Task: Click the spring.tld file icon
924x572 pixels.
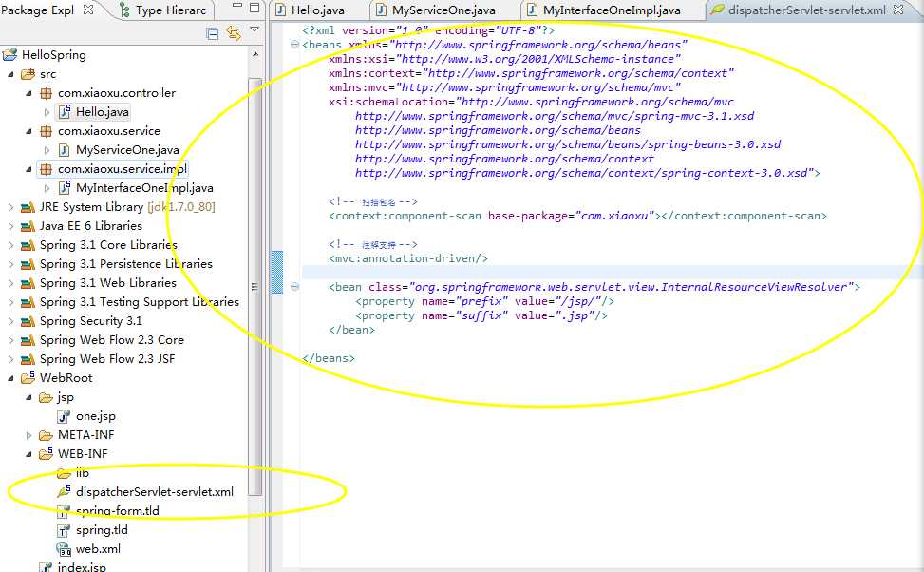Action: coord(64,531)
